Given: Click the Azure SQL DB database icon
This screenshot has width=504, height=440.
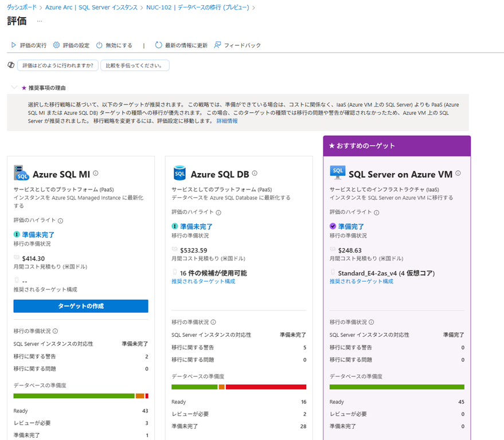Looking at the screenshot, I should point(179,173).
